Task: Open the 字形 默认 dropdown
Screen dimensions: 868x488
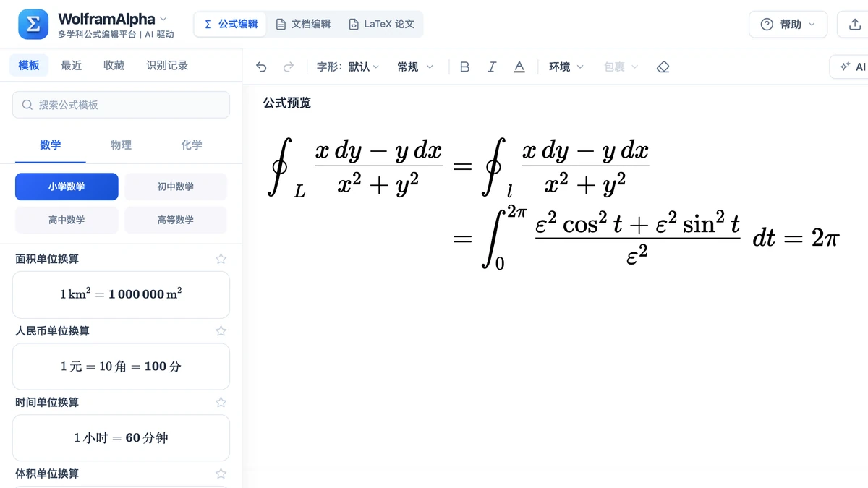Action: coord(348,67)
